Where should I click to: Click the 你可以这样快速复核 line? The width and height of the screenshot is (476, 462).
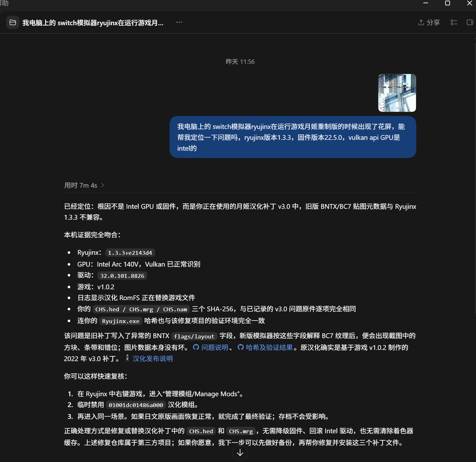click(96, 376)
